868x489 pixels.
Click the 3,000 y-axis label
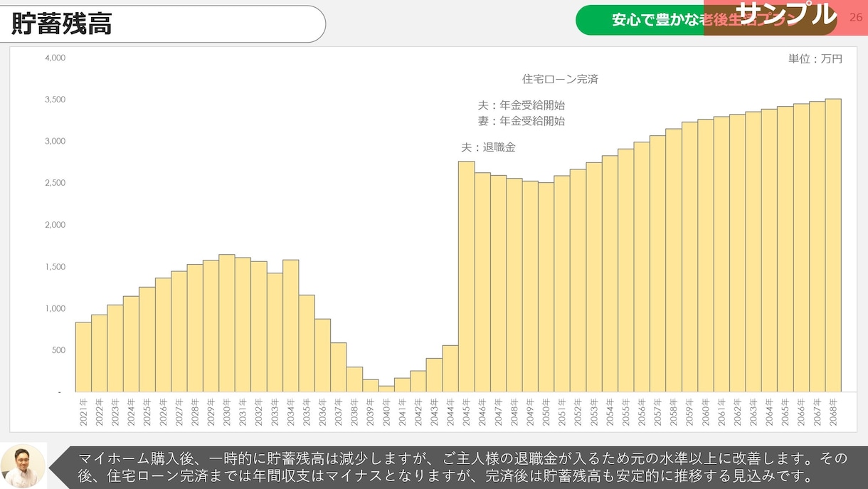55,141
